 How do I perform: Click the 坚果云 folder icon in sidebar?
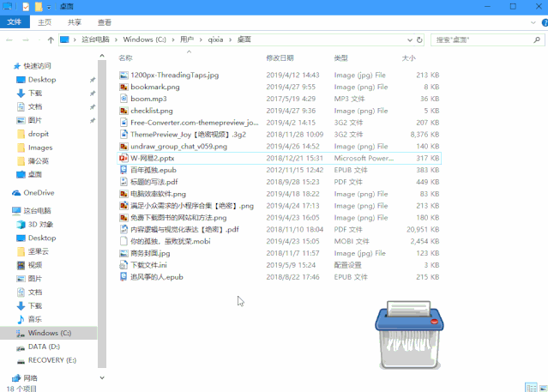[x=21, y=250]
